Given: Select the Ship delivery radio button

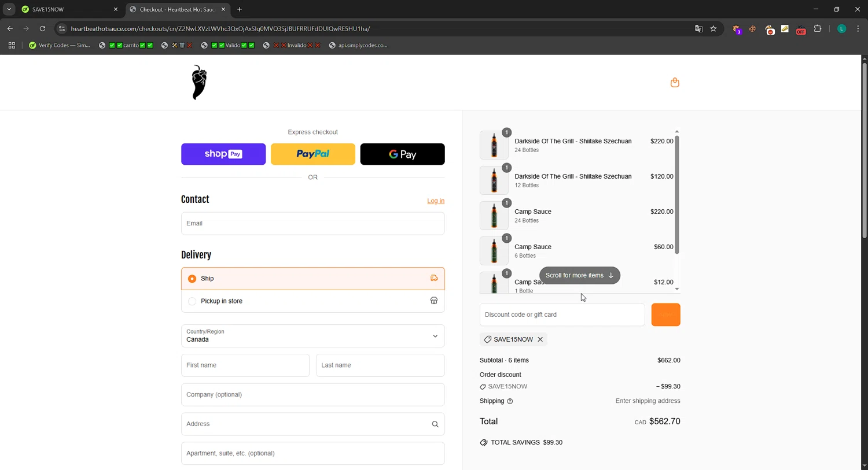Looking at the screenshot, I should (192, 279).
